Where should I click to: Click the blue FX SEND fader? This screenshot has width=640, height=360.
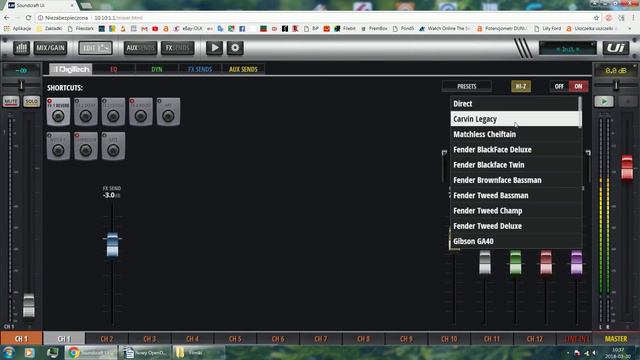(x=112, y=244)
